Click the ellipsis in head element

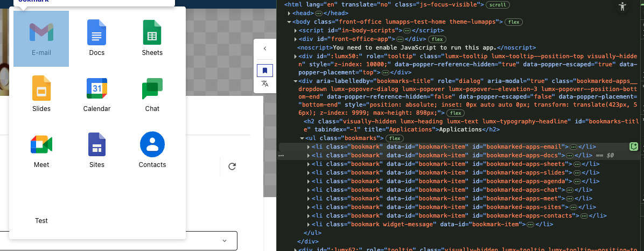(x=319, y=13)
